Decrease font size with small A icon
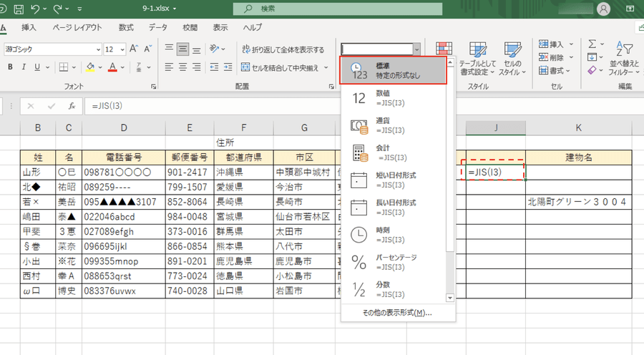Screen dimensions: 644x355 (x=148, y=49)
